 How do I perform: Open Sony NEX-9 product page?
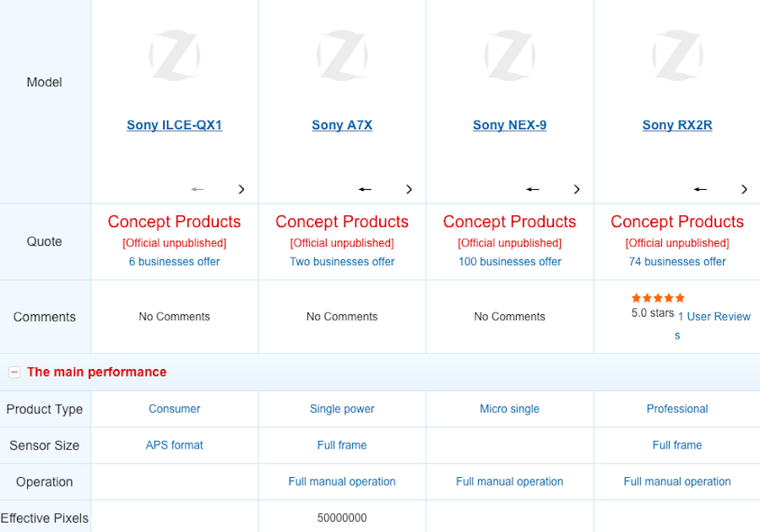pos(509,125)
